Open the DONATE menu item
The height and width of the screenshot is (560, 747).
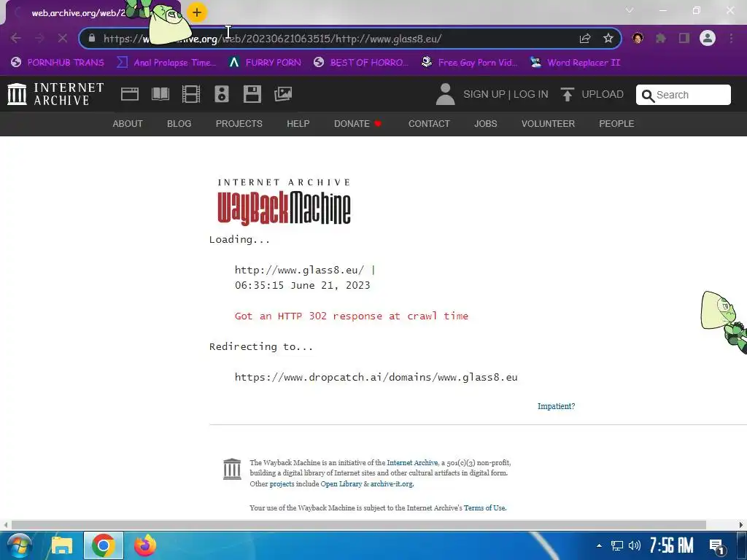coord(357,124)
